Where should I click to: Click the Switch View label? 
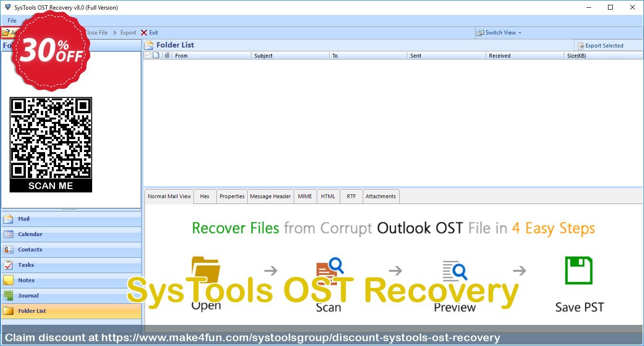coord(501,33)
